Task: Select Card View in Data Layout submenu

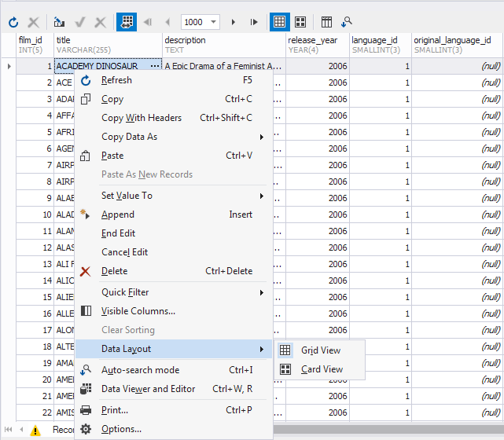Action: (320, 369)
